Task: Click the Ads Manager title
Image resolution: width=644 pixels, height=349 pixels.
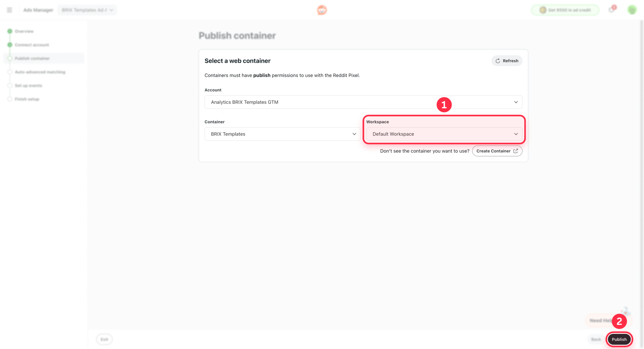Action: click(x=38, y=10)
